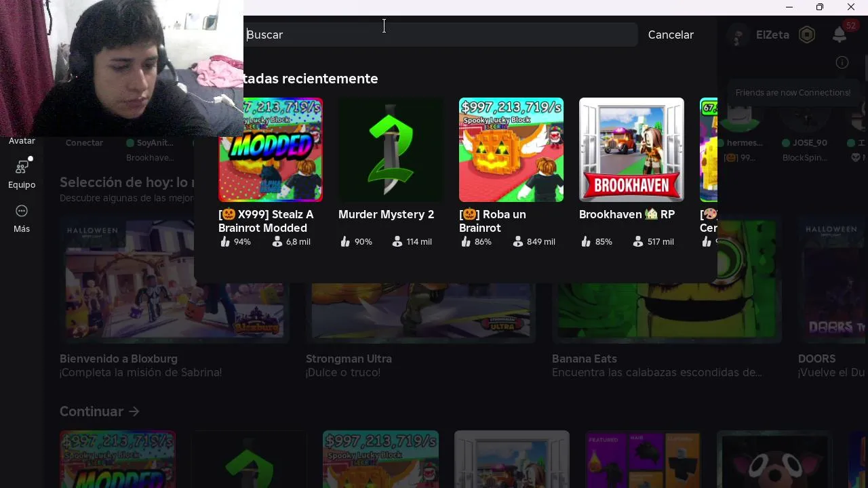Open the Brookhaven RP game thumbnail
Viewport: 868px width, 488px height.
click(x=631, y=150)
